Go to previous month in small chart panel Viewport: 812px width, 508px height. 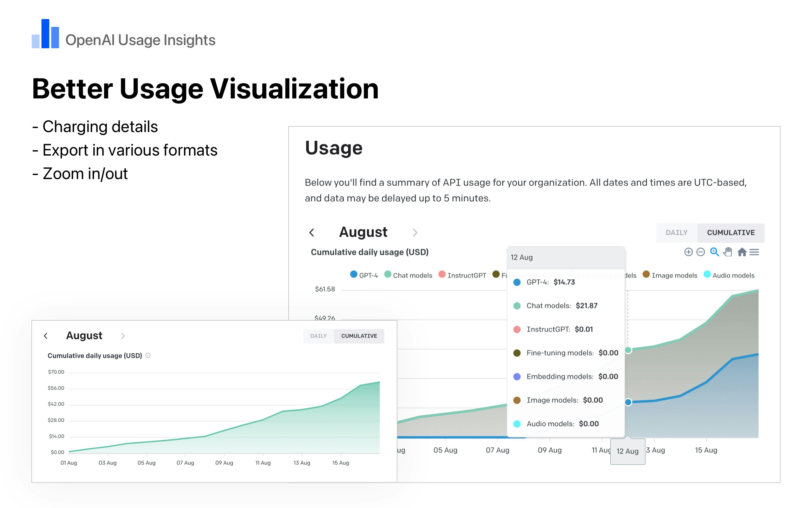point(46,336)
